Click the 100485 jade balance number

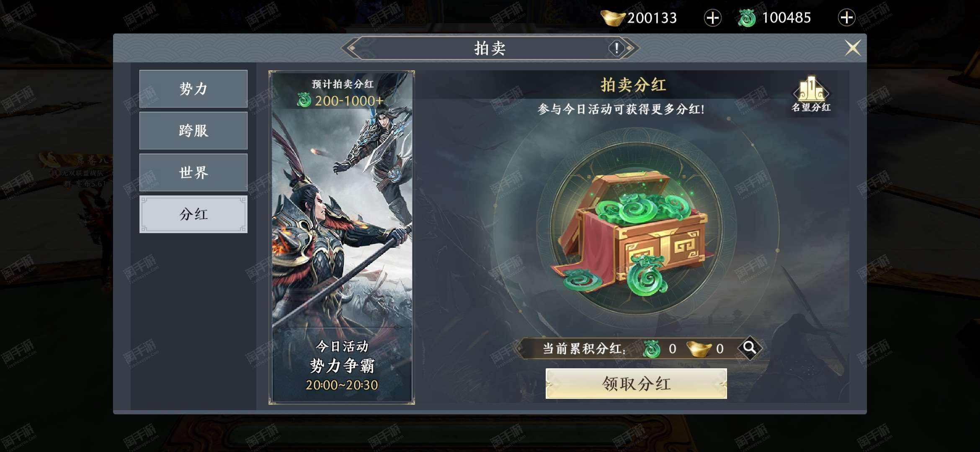(786, 18)
